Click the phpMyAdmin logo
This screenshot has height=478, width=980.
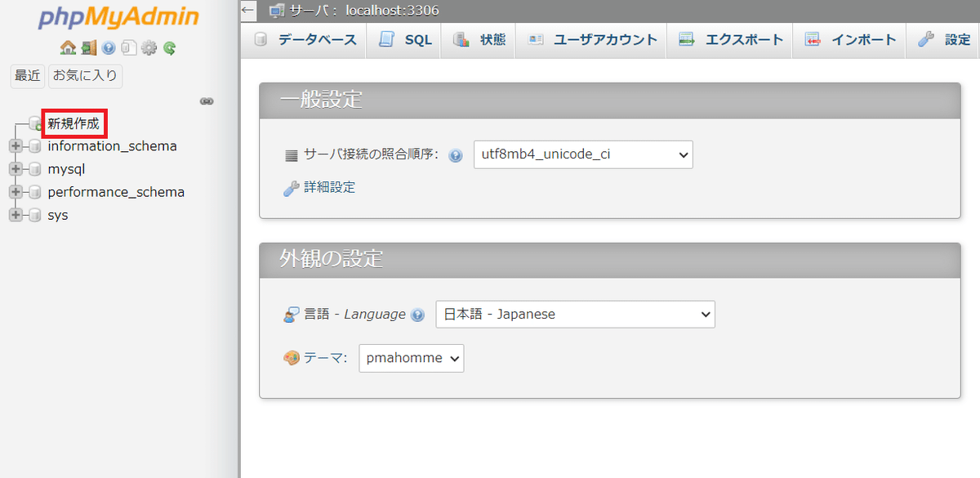(118, 18)
